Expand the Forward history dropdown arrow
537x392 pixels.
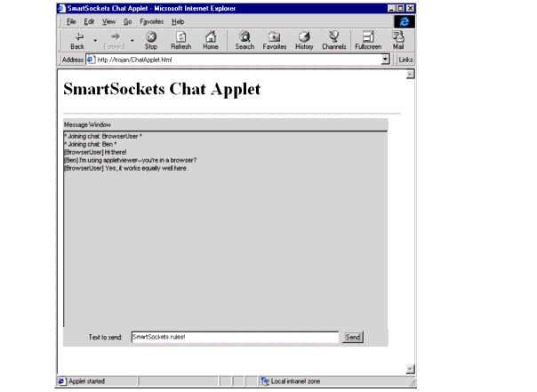tap(132, 41)
